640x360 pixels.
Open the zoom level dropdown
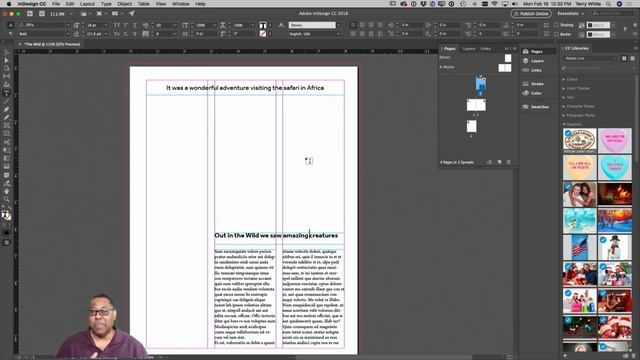(x=71, y=13)
